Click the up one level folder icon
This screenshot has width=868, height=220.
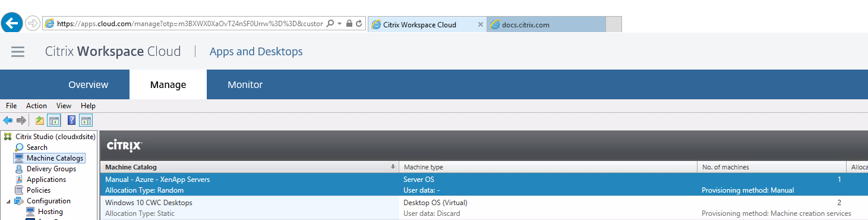[x=40, y=121]
